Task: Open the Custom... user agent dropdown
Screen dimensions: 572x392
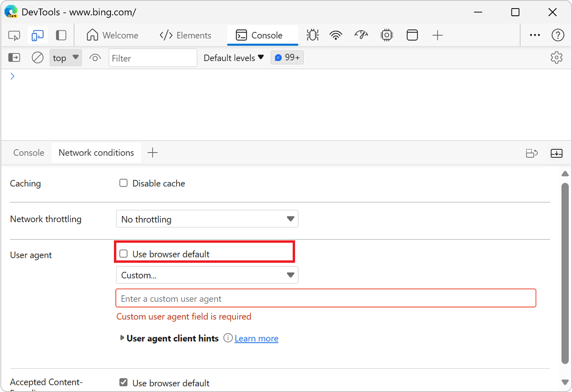Action: 207,275
